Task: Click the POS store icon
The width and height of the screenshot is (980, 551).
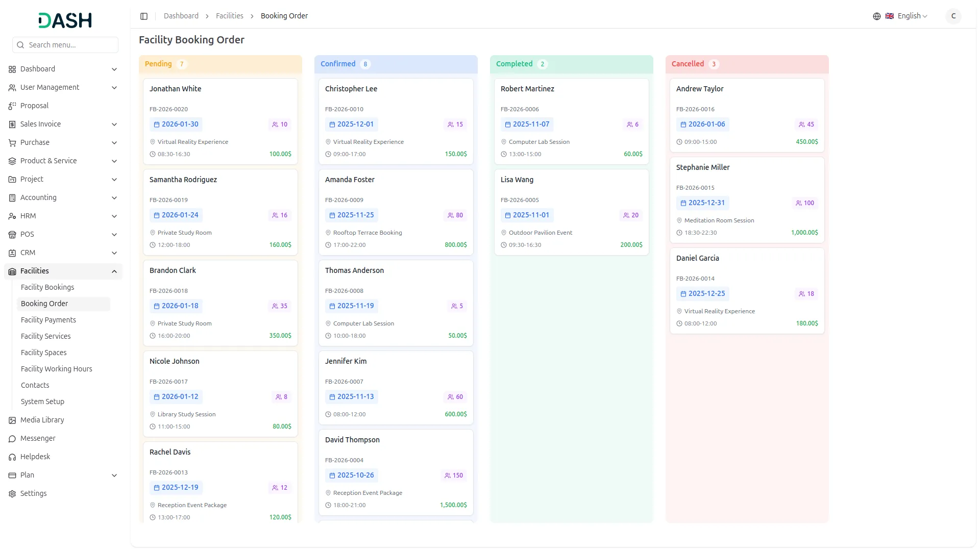Action: tap(12, 235)
